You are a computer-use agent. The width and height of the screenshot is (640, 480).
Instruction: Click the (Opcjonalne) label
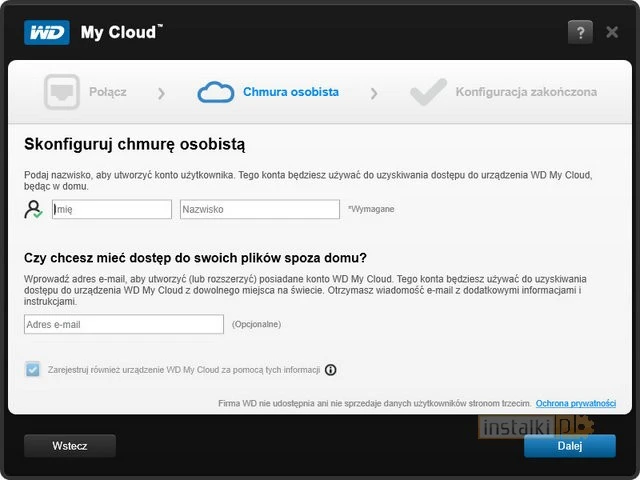[x=256, y=324]
